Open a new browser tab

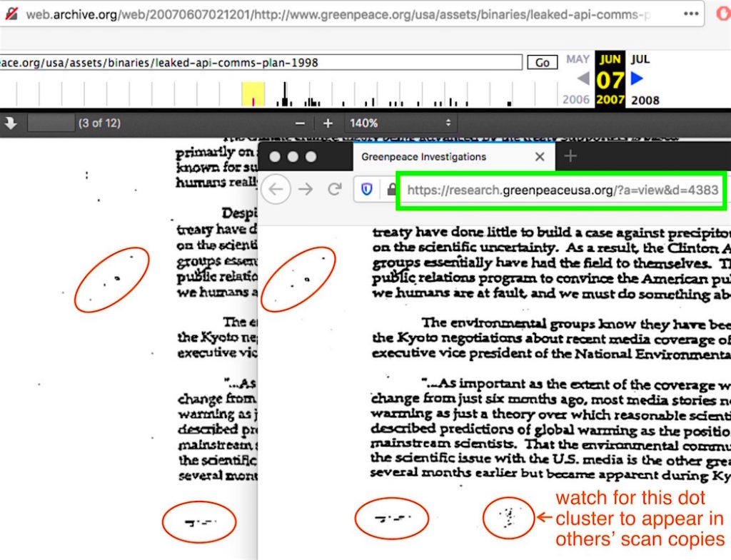point(570,157)
